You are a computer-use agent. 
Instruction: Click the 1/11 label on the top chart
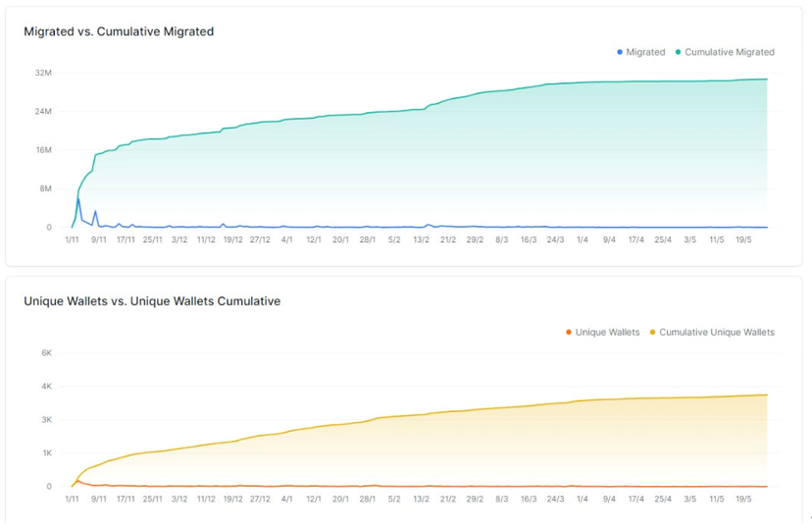pos(72,239)
